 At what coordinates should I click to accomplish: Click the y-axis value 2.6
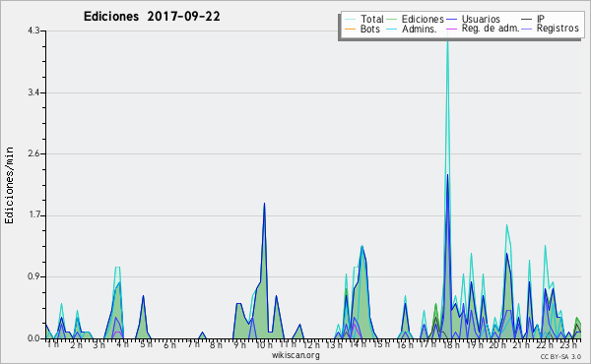33,153
